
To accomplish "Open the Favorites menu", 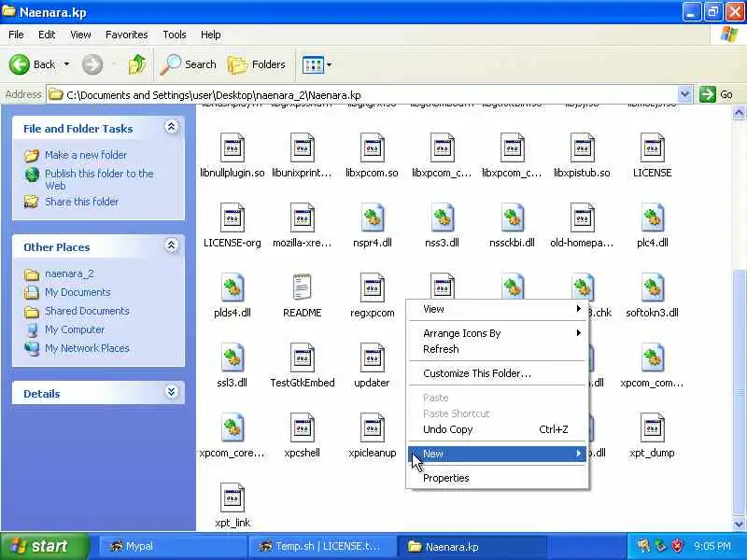I will coord(127,35).
